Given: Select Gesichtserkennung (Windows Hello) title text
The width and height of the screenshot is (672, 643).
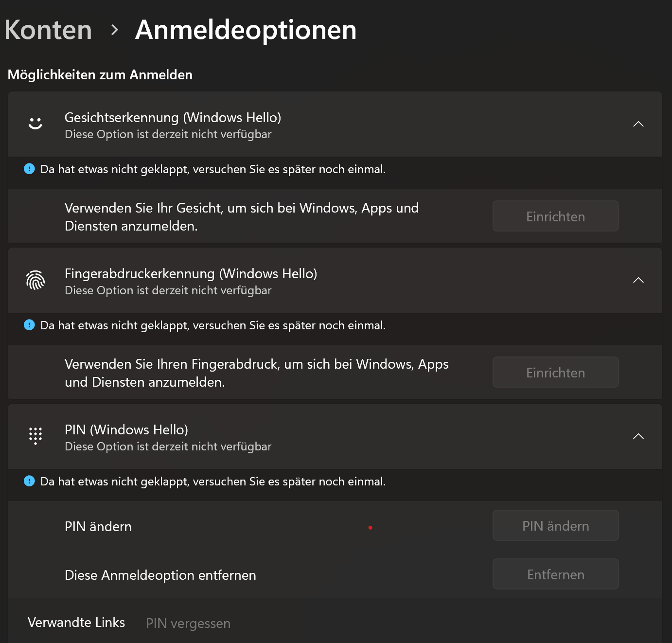Looking at the screenshot, I should (x=173, y=118).
